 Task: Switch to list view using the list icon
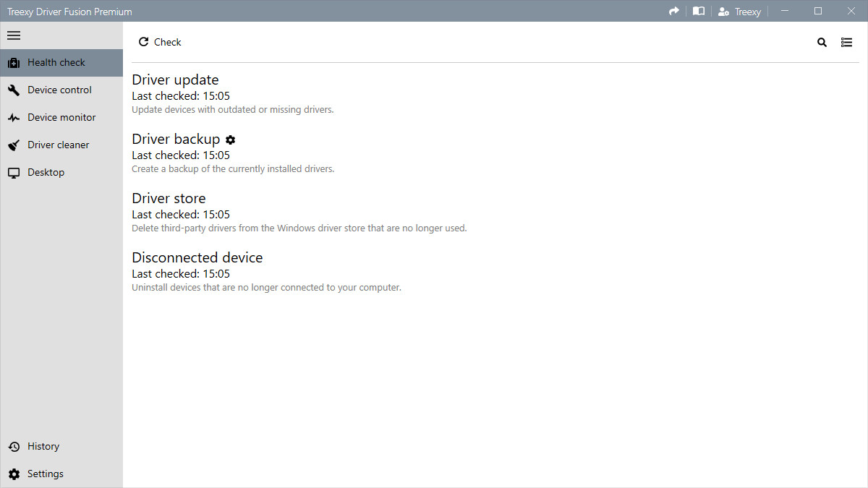pyautogui.click(x=846, y=42)
